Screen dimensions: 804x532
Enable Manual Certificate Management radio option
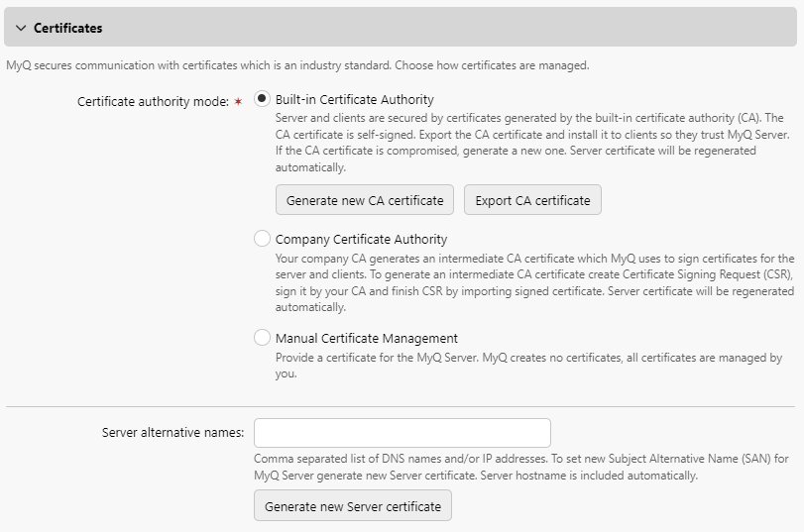(262, 338)
